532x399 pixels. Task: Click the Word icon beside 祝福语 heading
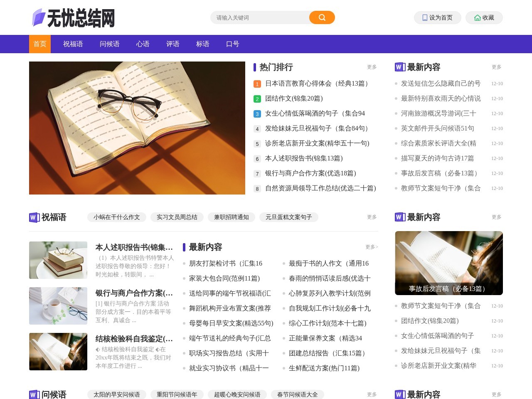click(33, 217)
